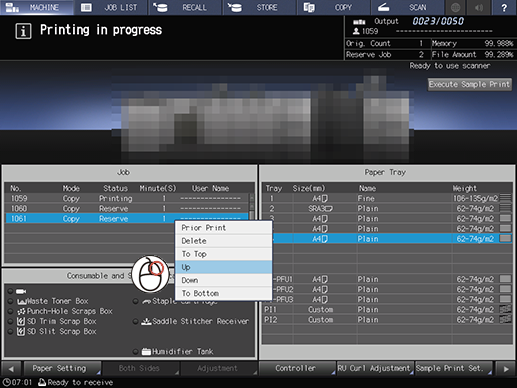Switch to the COPY tab

tap(334, 7)
